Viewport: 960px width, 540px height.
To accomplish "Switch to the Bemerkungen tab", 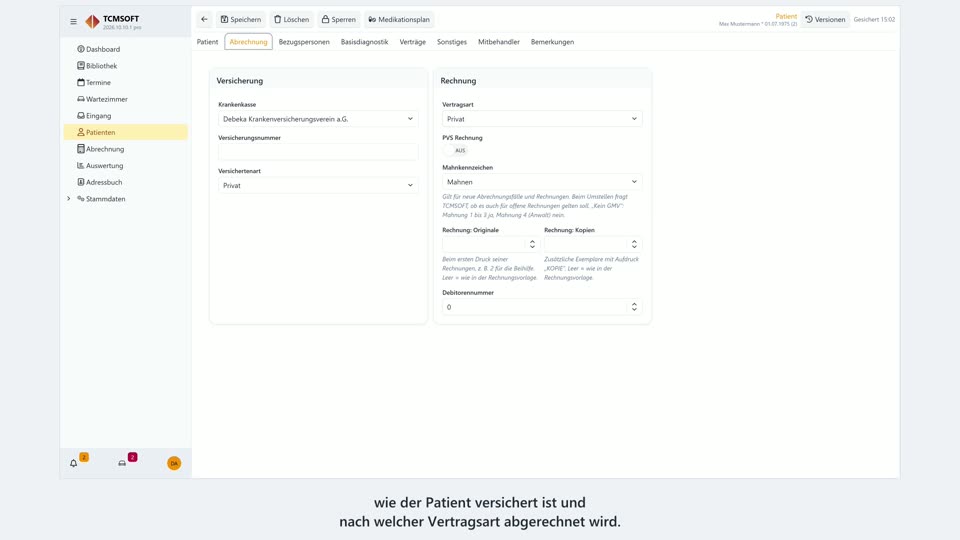I will click(552, 42).
